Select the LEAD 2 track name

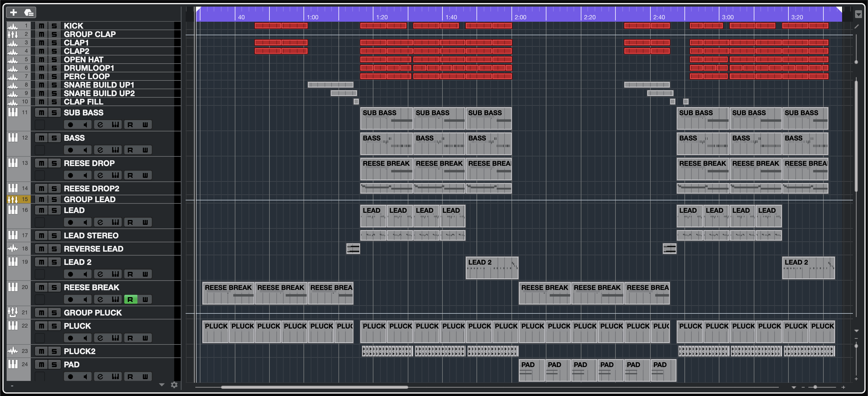(x=78, y=262)
